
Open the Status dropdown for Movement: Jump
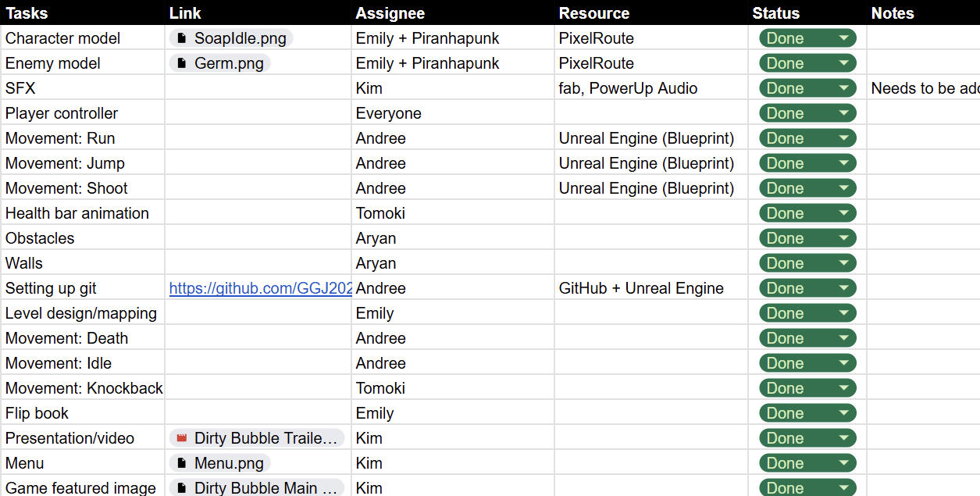pos(843,163)
